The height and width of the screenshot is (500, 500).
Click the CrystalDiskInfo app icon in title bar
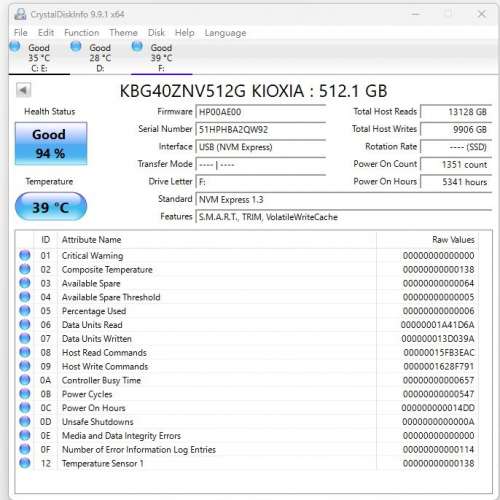20,14
